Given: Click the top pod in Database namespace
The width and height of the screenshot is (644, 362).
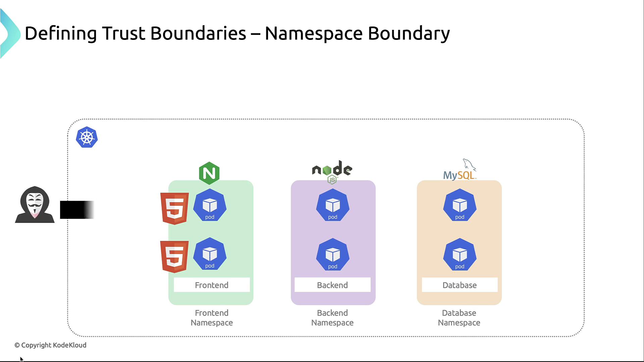Looking at the screenshot, I should (460, 205).
